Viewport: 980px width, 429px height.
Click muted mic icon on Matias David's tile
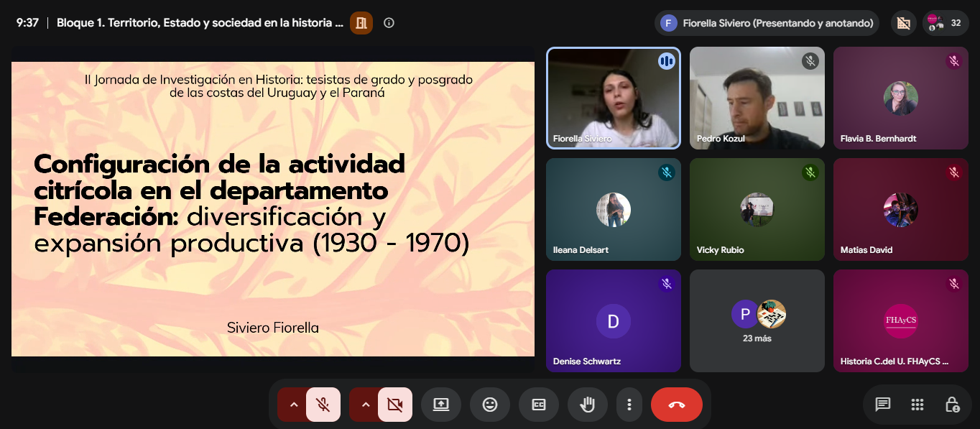click(954, 172)
